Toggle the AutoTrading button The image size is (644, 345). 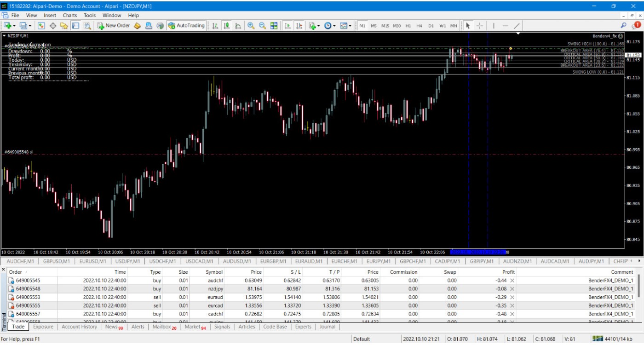pos(186,26)
